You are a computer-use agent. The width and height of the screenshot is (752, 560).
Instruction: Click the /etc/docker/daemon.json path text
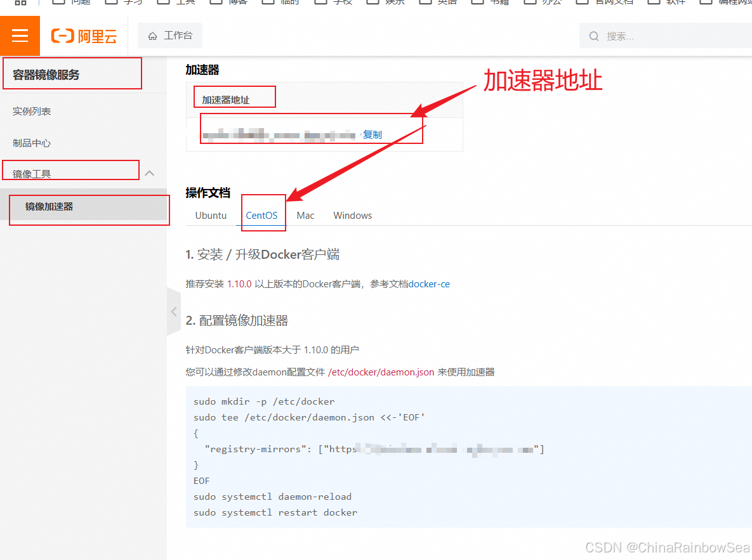click(x=381, y=372)
